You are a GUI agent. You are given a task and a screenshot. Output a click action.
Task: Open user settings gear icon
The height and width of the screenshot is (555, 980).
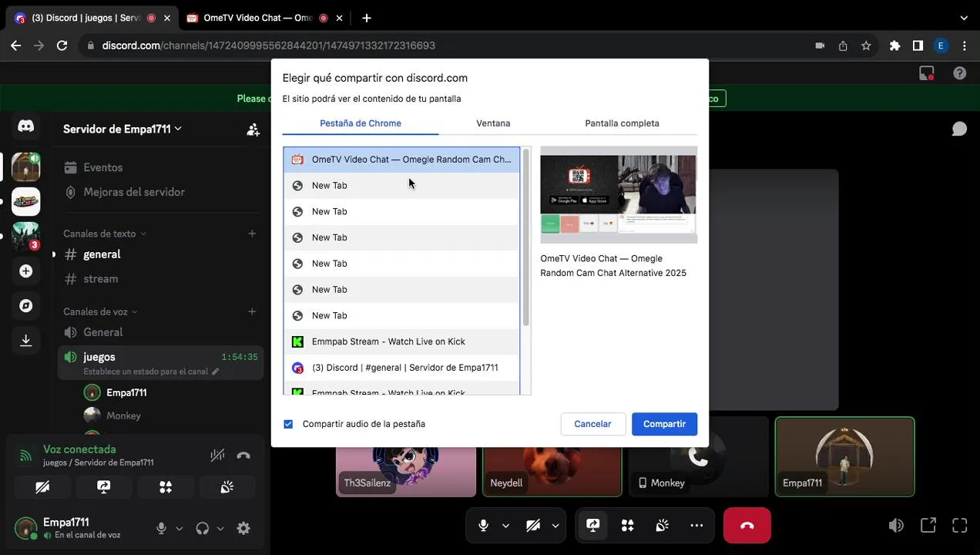(x=243, y=528)
